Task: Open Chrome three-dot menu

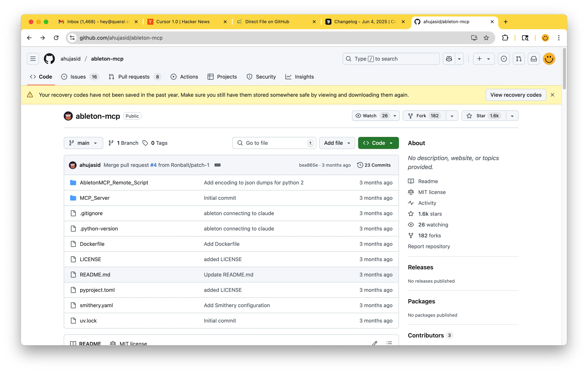Action: (559, 38)
